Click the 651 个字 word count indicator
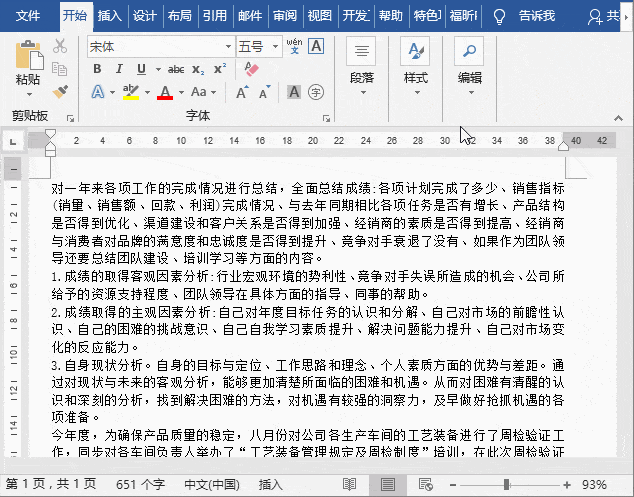 140,484
